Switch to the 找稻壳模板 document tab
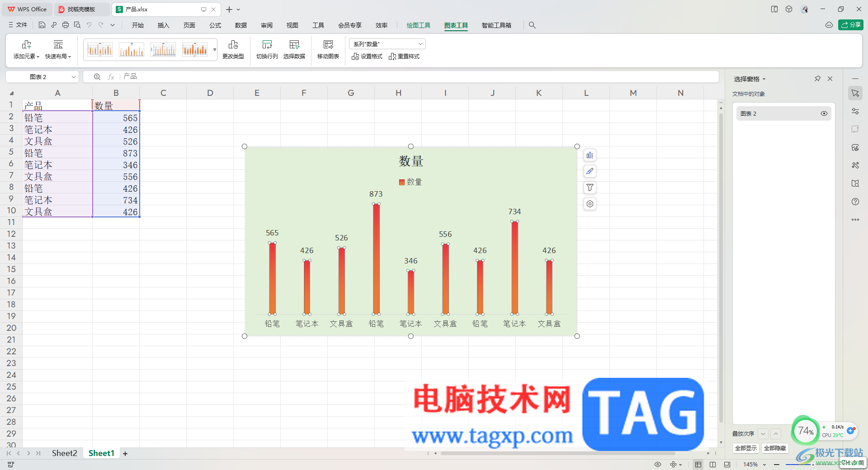Image resolution: width=868 pixels, height=470 pixels. click(x=81, y=9)
